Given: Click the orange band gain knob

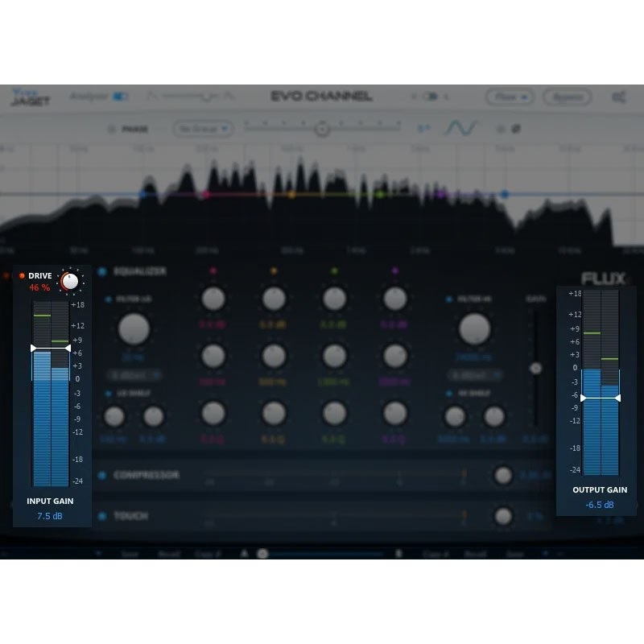Looking at the screenshot, I should [274, 299].
